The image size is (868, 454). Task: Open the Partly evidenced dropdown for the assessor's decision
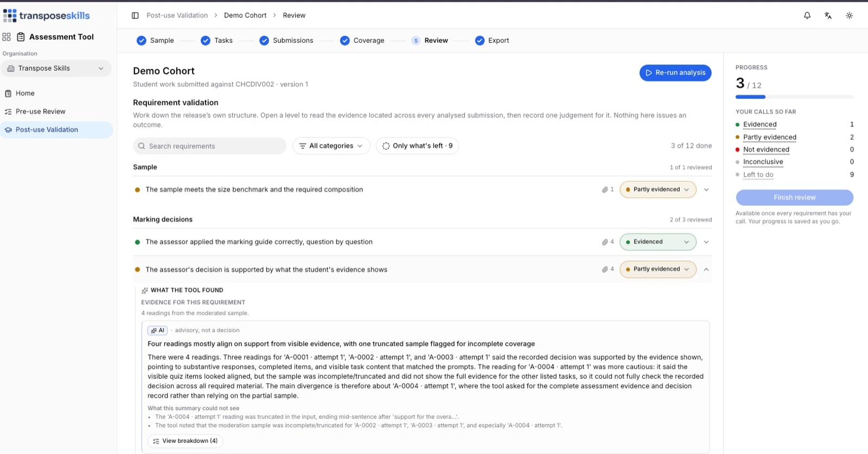[658, 269]
